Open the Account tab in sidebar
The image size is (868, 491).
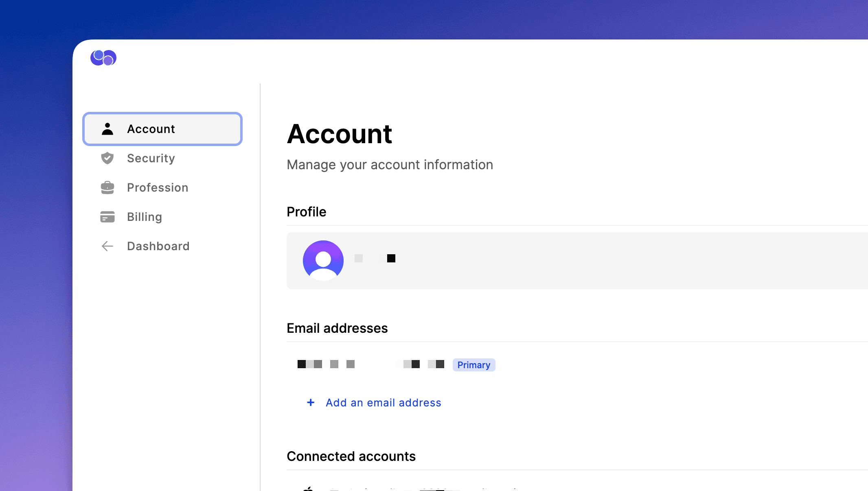pyautogui.click(x=162, y=129)
